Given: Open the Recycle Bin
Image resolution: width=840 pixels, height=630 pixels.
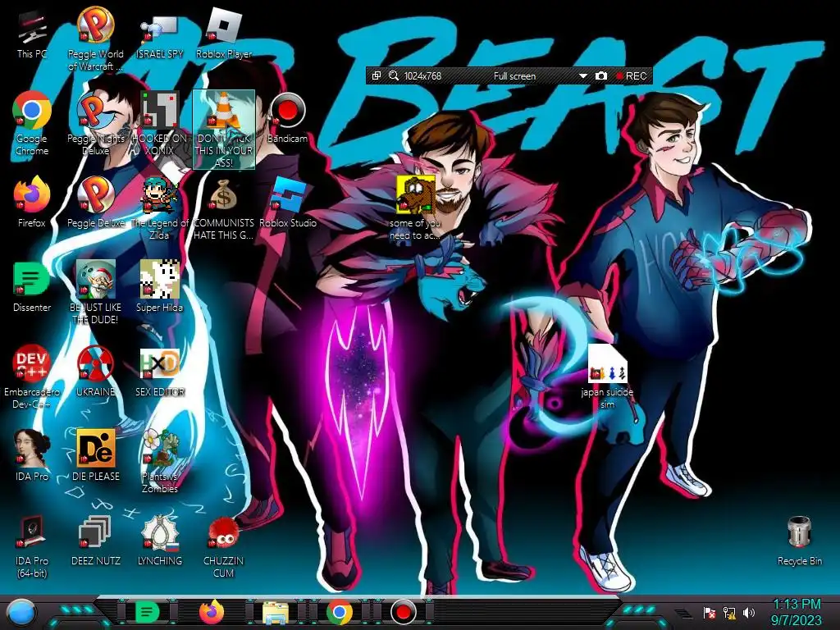Looking at the screenshot, I should (799, 541).
